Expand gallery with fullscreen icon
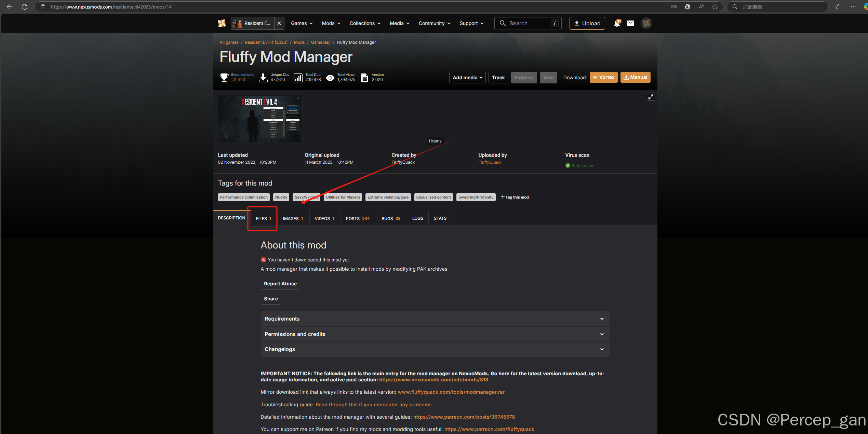This screenshot has height=434, width=868. (651, 97)
